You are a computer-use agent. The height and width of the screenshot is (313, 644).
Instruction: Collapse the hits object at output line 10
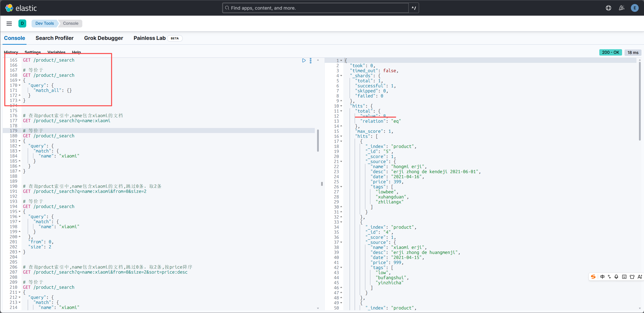pyautogui.click(x=341, y=106)
